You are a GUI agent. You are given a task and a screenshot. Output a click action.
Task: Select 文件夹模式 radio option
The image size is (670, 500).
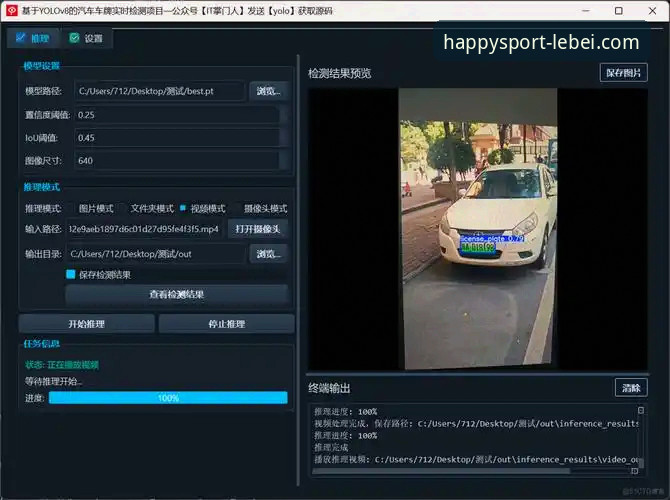pyautogui.click(x=148, y=209)
